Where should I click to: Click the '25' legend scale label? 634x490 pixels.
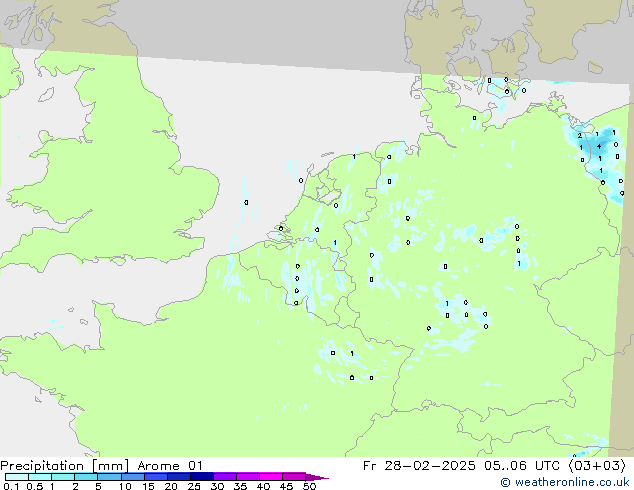[x=194, y=486]
